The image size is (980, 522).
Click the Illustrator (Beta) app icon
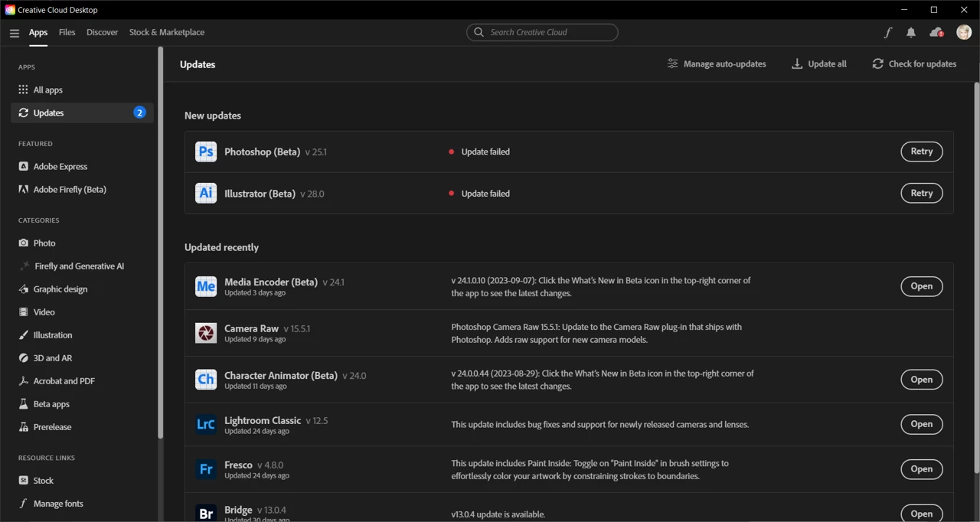[x=206, y=193]
